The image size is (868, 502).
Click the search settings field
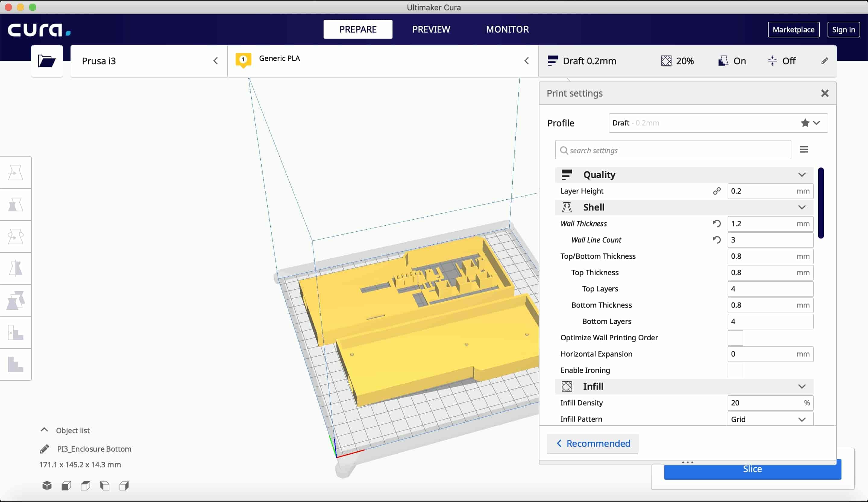pos(673,150)
